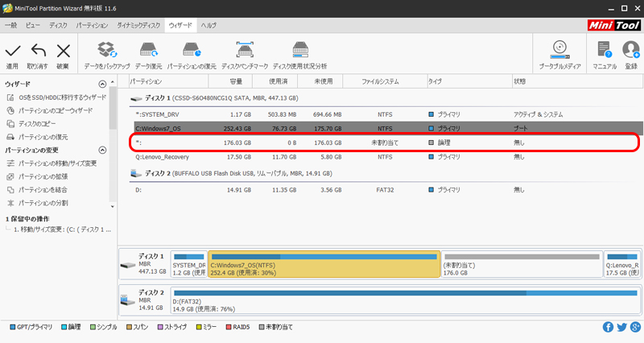Select ディスク 2 MBR label in disk map
Image resolution: width=644 pixels, height=343 pixels.
[144, 300]
